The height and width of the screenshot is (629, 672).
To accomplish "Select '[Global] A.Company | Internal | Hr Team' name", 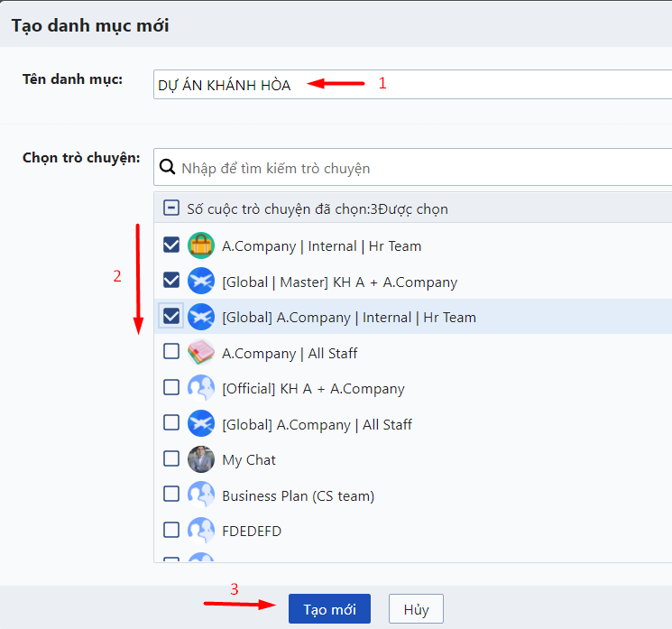I will pyautogui.click(x=349, y=318).
